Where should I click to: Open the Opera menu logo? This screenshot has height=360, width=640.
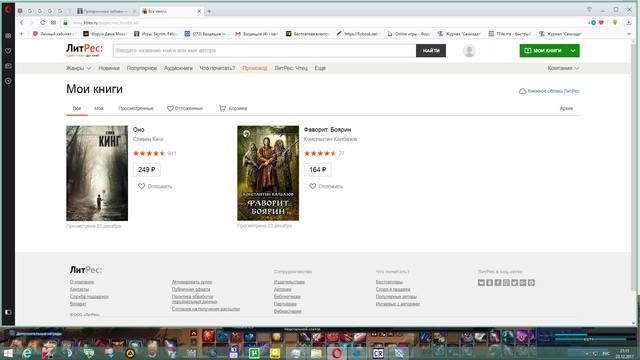(8, 9)
